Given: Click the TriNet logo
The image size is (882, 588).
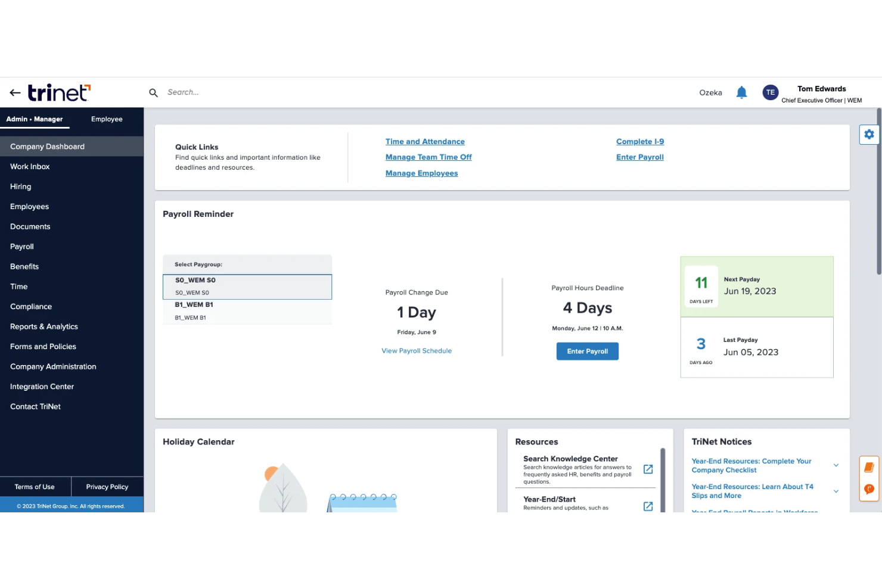Looking at the screenshot, I should pos(59,93).
